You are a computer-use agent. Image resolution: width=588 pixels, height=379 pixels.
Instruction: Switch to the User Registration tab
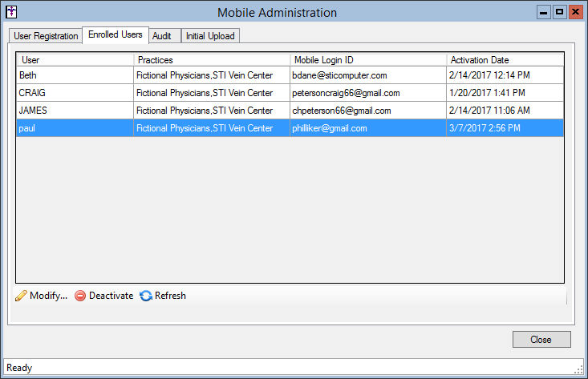[46, 36]
